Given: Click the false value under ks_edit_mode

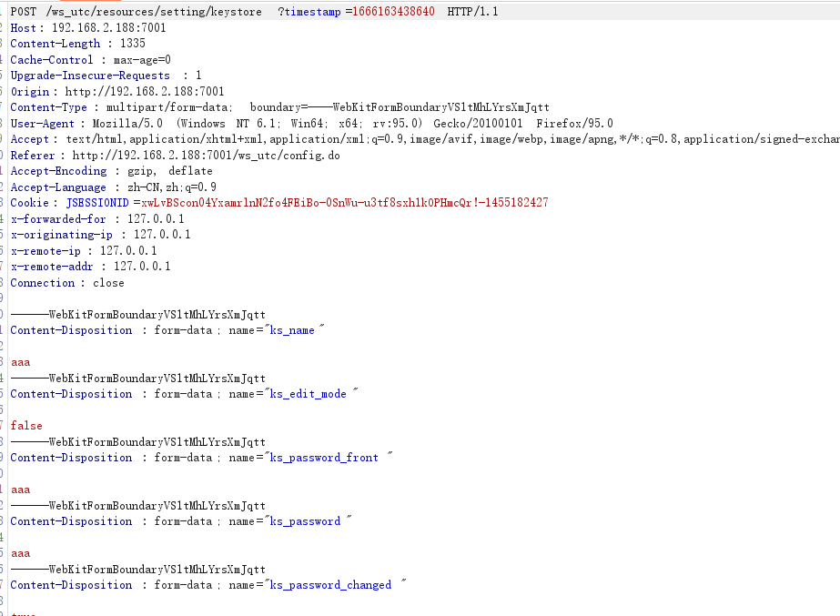Looking at the screenshot, I should pyautogui.click(x=25, y=425).
